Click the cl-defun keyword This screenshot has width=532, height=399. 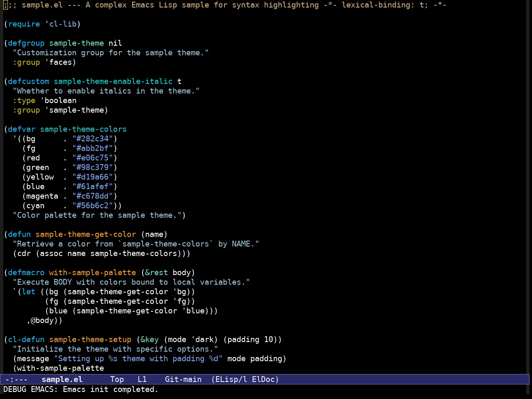click(x=26, y=340)
